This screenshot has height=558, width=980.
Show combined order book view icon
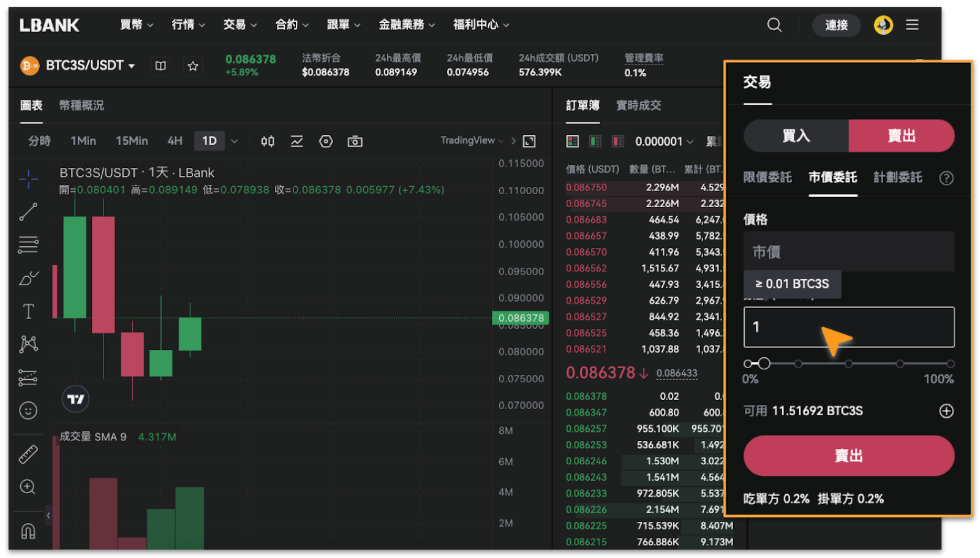(x=572, y=141)
